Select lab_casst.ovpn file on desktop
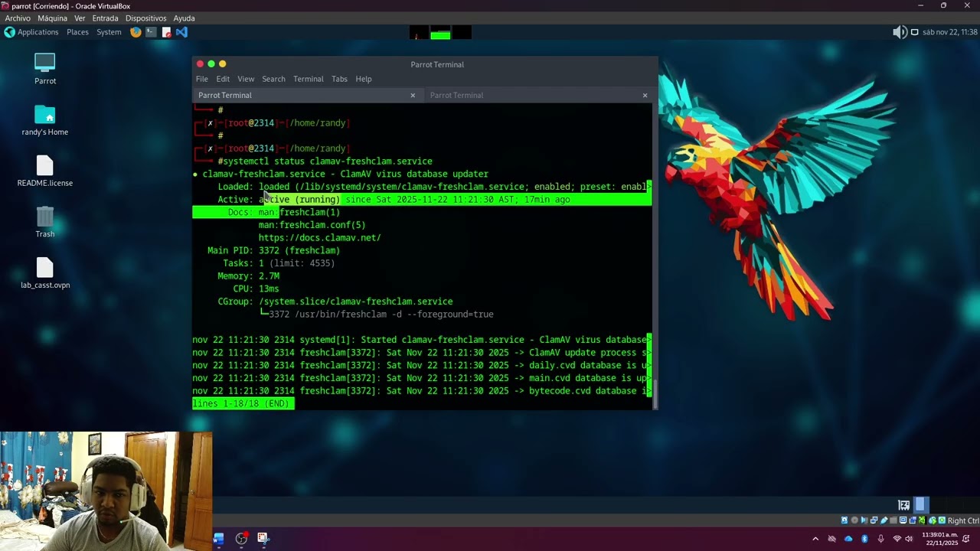Screen dimensions: 980x551 pos(45,273)
